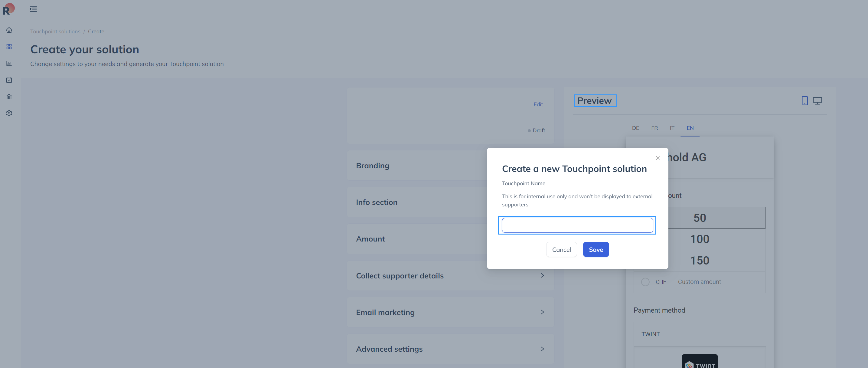Click the Save button in dialog
This screenshot has width=868, height=368.
(x=596, y=250)
